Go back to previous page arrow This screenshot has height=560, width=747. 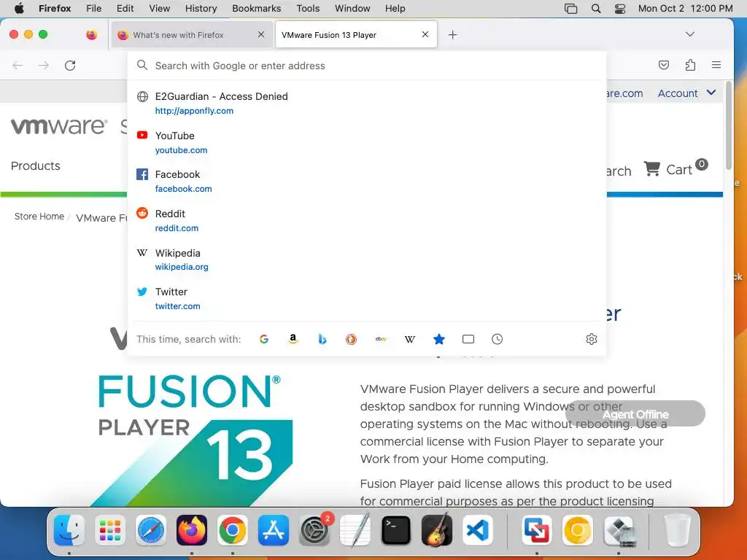[x=18, y=65]
